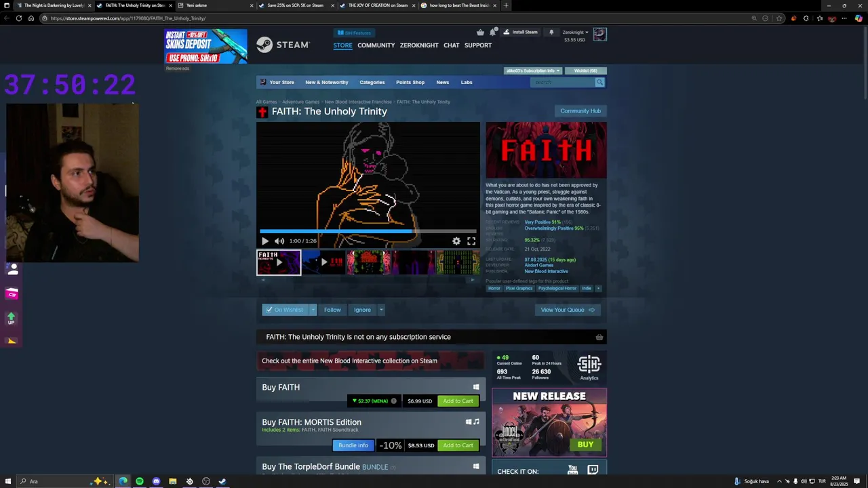The width and height of the screenshot is (868, 488).
Task: Open Discord from the taskbar
Action: (x=156, y=481)
